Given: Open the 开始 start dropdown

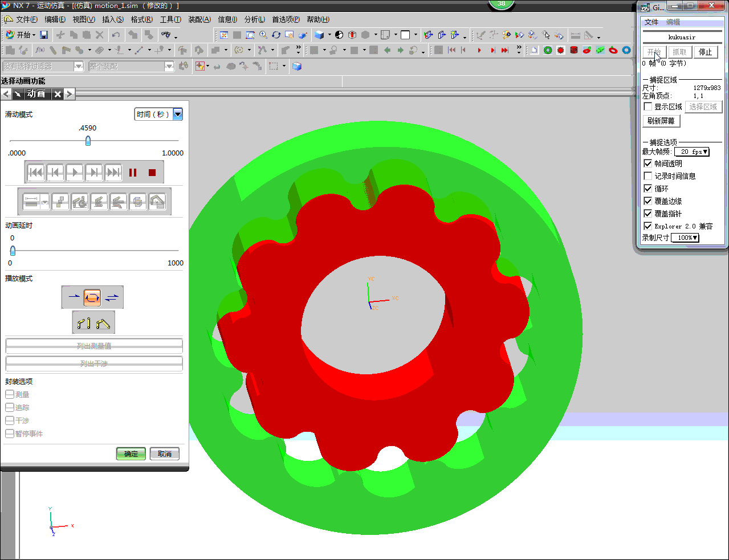Looking at the screenshot, I should tap(20, 35).
